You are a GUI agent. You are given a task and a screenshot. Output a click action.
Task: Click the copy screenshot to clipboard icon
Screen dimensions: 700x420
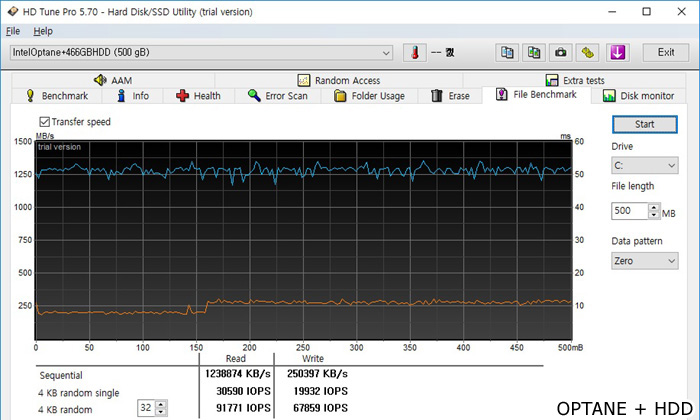534,53
